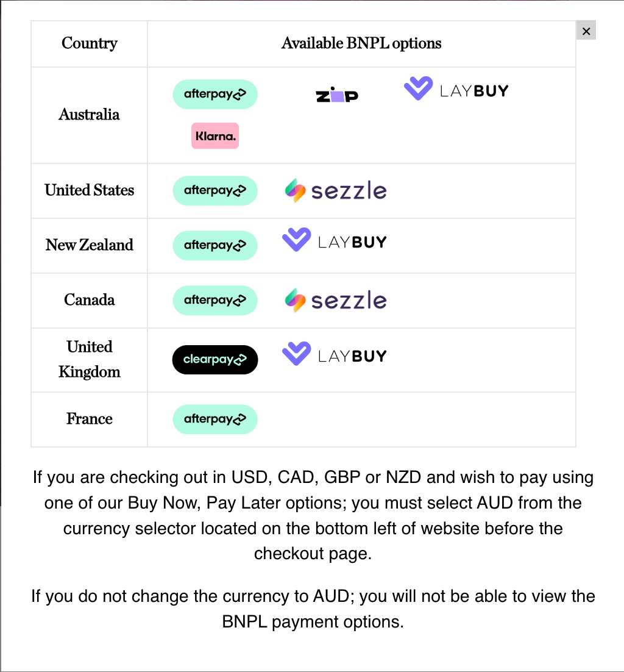
Task: Click the Australia country cell
Action: [90, 115]
